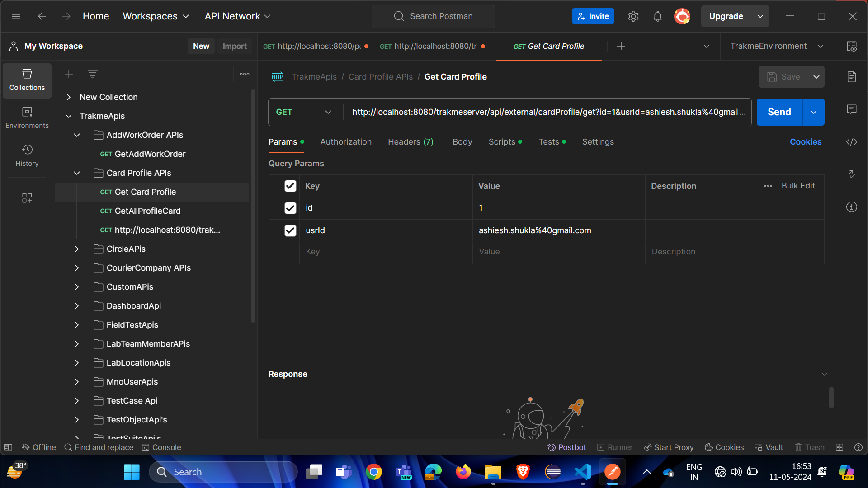Collapse the TrakmeApis collection

click(69, 116)
